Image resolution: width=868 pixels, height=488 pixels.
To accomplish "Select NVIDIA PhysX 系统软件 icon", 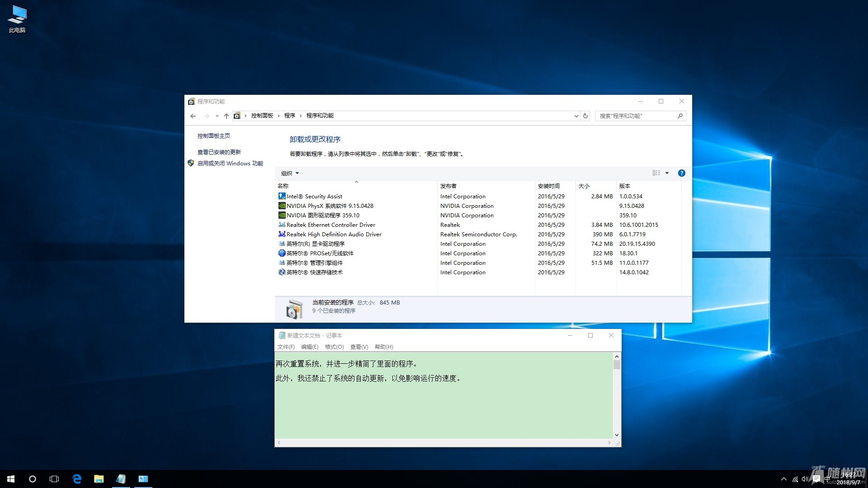I will pos(282,206).
